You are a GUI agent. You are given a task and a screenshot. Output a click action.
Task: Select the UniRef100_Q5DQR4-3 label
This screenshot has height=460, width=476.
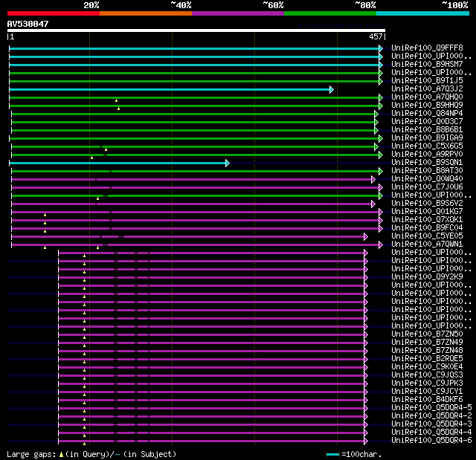431,424
